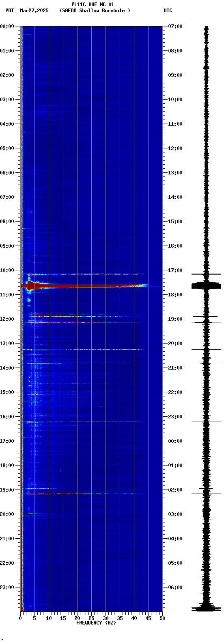Viewport: 224px width, 644px height.
Task: Click the 01:00 PDT time label
Action: pyautogui.click(x=7, y=51)
